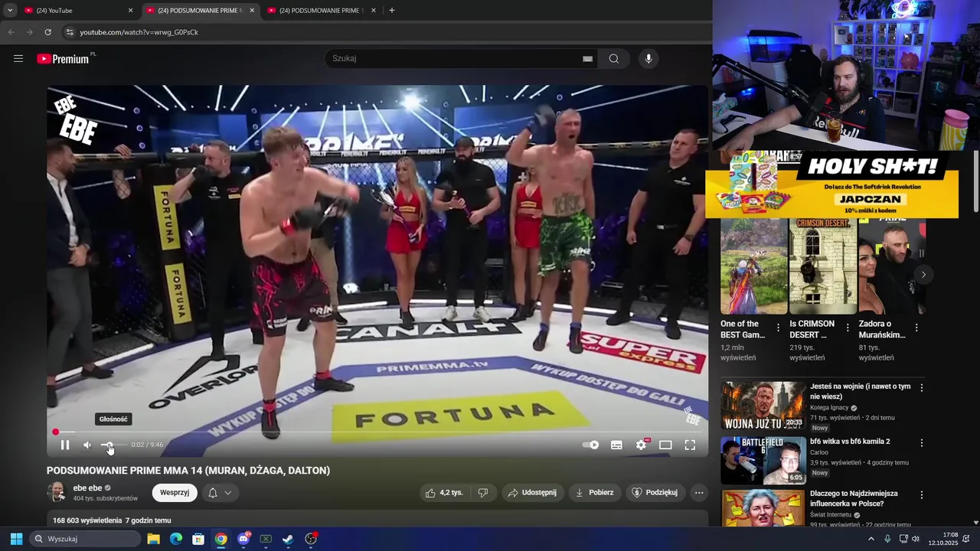Click the Szukaj search field
This screenshot has width=980, height=551.
pos(456,59)
